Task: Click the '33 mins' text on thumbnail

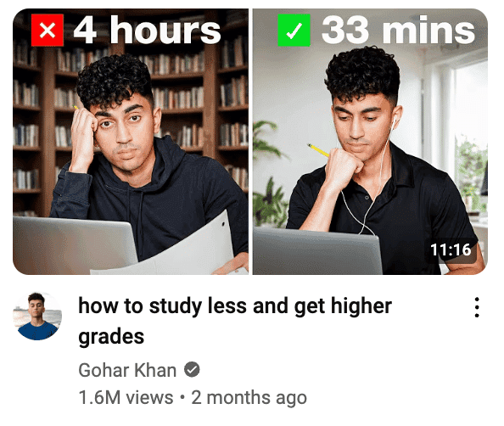Action: coord(398,31)
